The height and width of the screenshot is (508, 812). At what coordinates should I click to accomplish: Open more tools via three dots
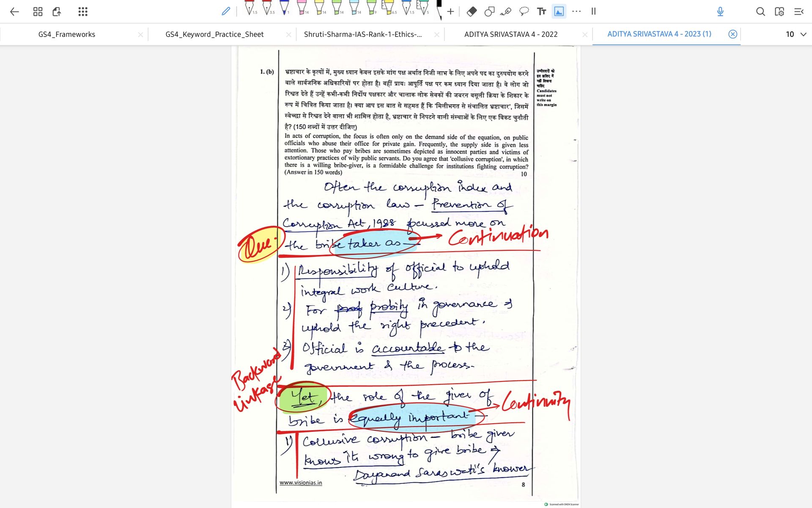coord(576,11)
